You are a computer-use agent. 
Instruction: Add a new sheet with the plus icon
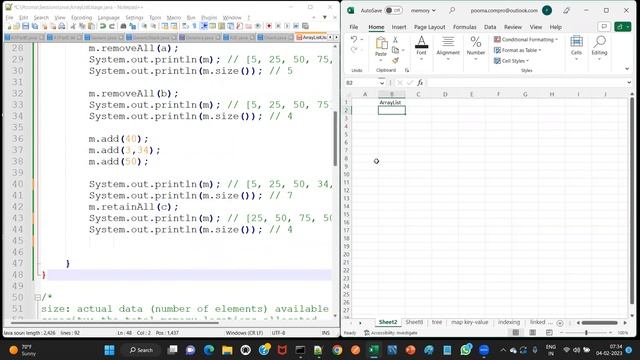coord(560,323)
